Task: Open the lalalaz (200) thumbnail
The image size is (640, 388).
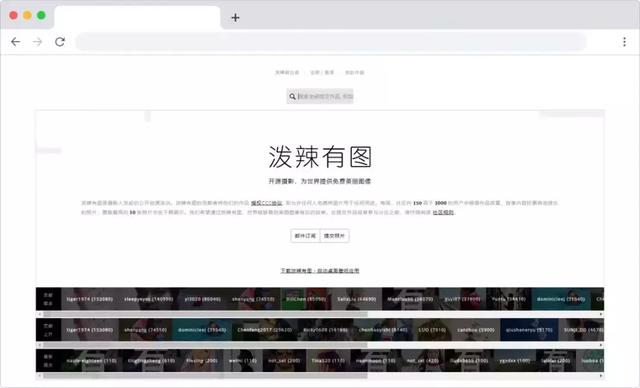Action: (x=556, y=361)
